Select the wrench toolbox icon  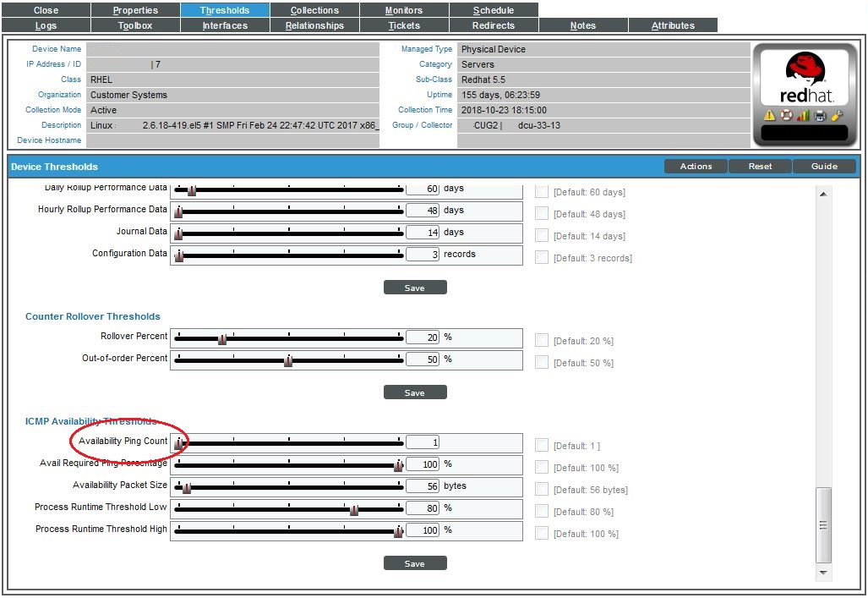836,114
